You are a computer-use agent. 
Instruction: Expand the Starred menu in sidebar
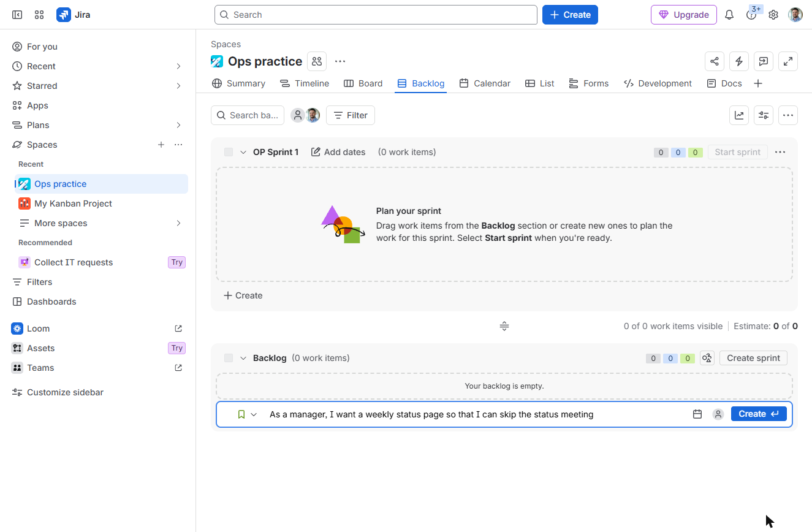point(178,86)
